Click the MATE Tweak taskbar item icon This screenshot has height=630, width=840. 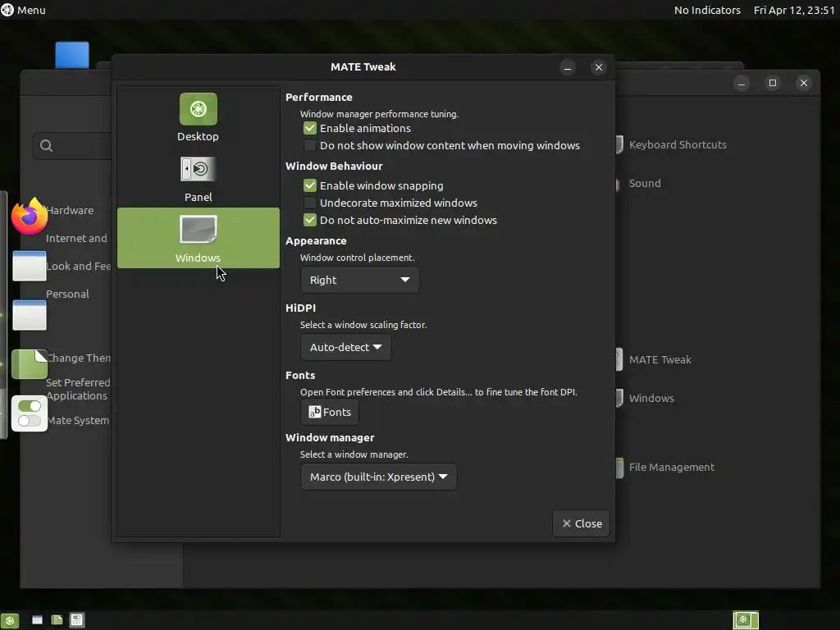pyautogui.click(x=77, y=620)
